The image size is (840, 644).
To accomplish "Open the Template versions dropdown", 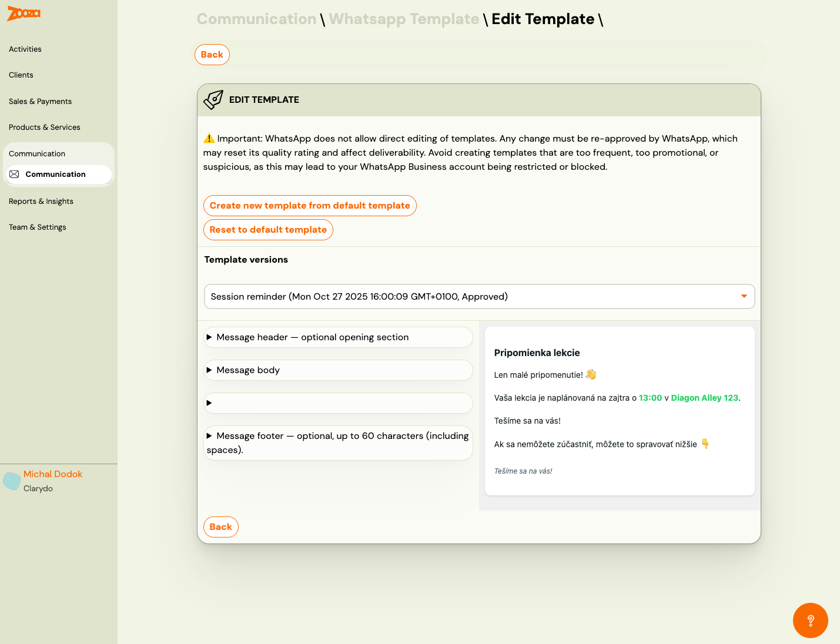I will tap(479, 297).
